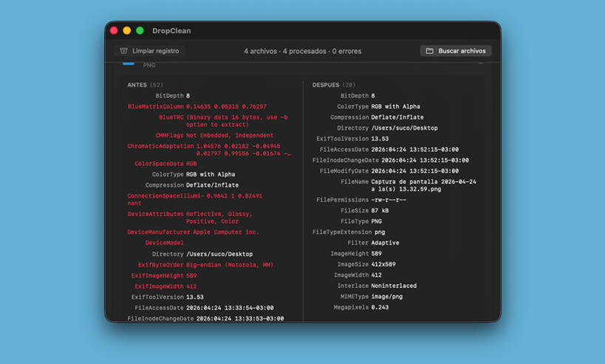Image resolution: width=605 pixels, height=364 pixels.
Task: Close the DropClean window with red button
Action: 114,30
